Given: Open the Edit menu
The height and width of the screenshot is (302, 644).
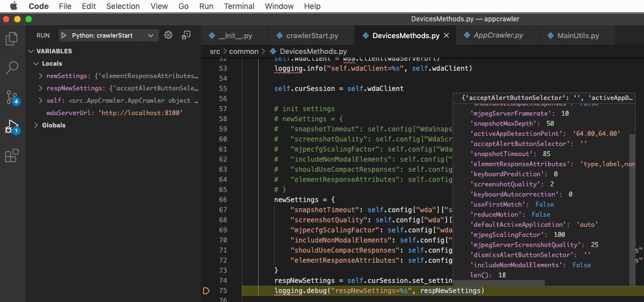Looking at the screenshot, I should click(89, 6).
